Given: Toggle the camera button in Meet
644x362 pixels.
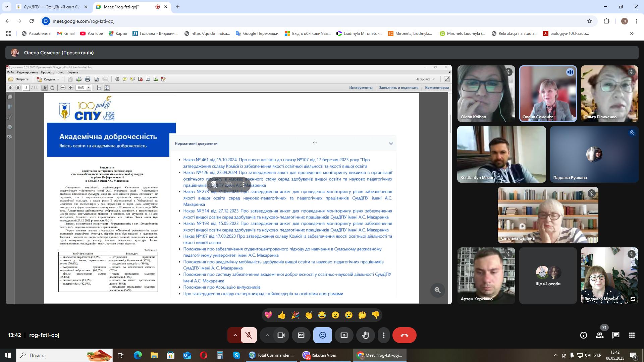Looking at the screenshot, I should [281, 335].
